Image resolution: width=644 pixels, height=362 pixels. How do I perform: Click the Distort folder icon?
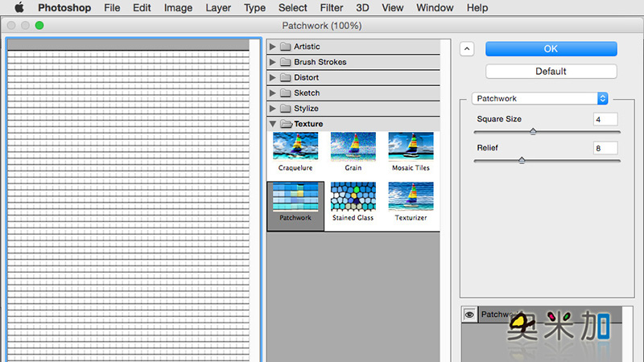click(x=286, y=77)
